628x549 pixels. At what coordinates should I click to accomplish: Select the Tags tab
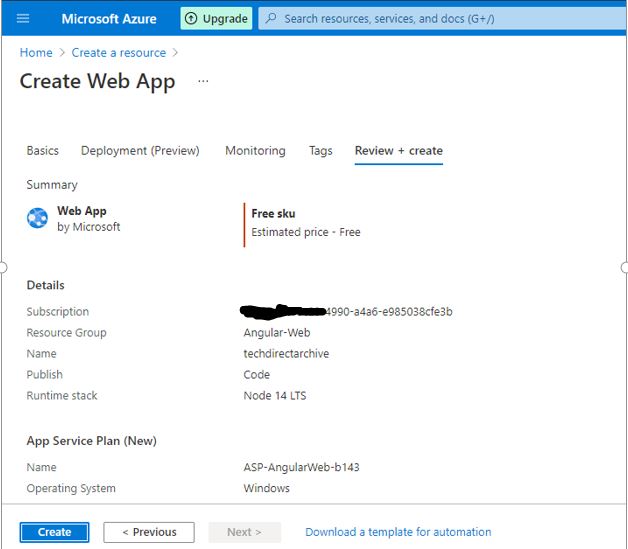320,151
